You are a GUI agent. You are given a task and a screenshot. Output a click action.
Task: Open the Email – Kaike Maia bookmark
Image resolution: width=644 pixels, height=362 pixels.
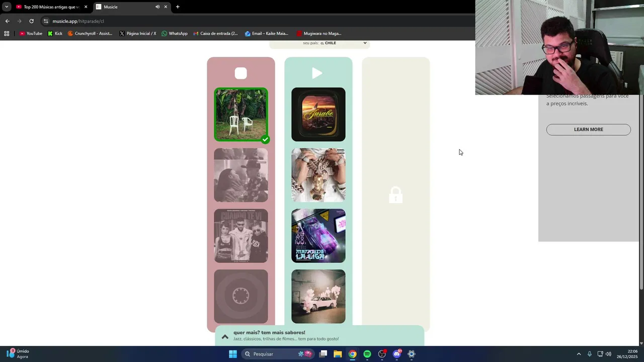click(266, 34)
